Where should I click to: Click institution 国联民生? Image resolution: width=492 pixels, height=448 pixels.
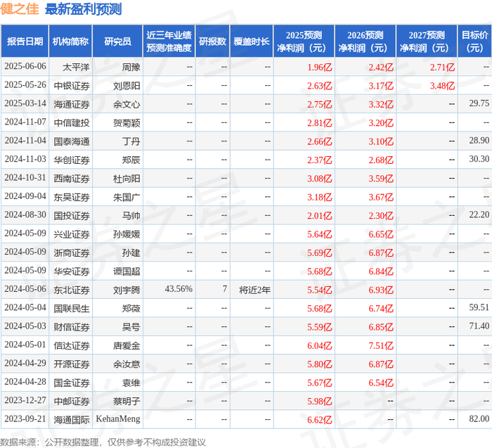(72, 308)
